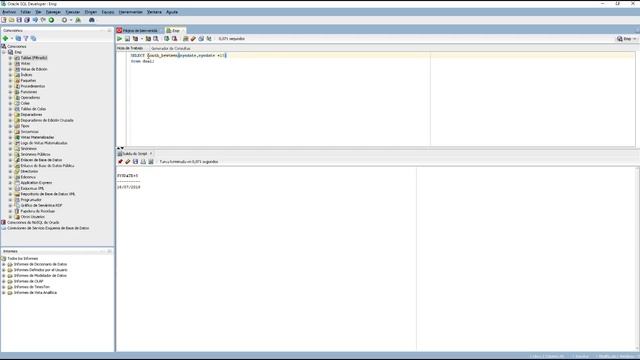Click the Save All icon in main toolbar
The height and width of the screenshot is (360, 640).
point(27,20)
